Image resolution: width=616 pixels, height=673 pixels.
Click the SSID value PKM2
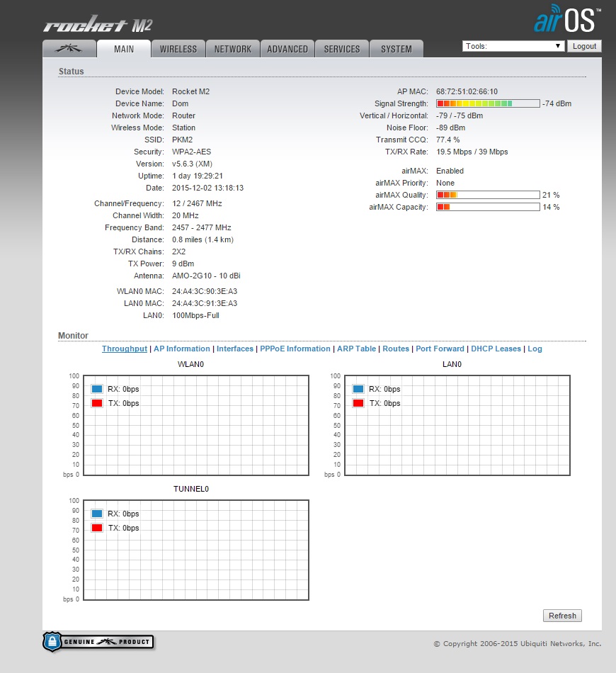(182, 140)
